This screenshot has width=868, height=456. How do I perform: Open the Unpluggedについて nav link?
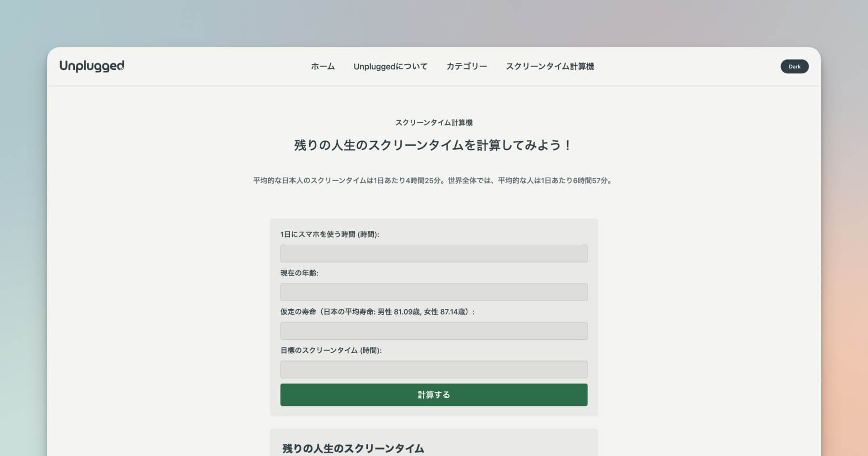391,67
